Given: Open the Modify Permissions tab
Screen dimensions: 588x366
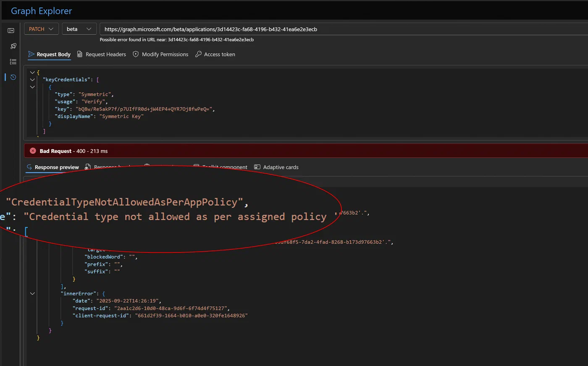Looking at the screenshot, I should pos(160,54).
